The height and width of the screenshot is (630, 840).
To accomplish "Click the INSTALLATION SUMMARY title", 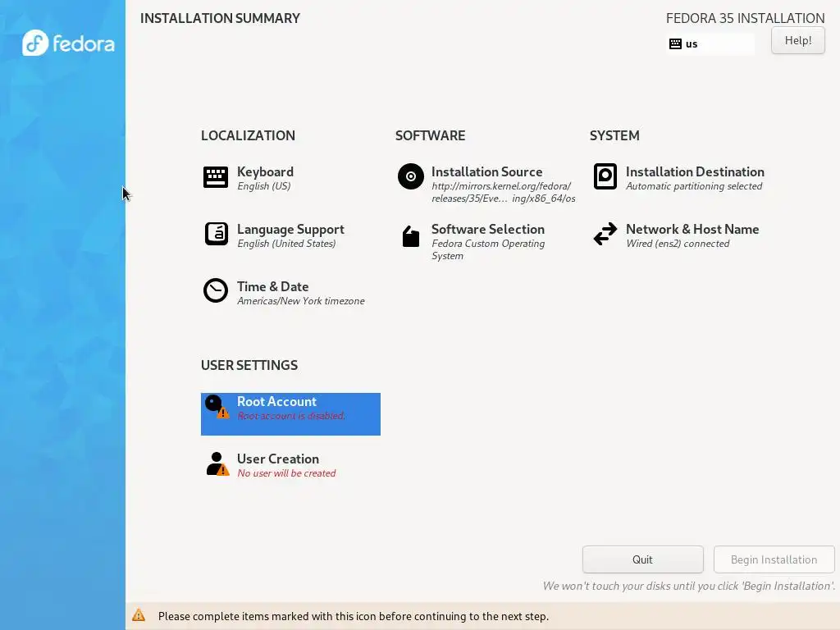I will [x=220, y=18].
